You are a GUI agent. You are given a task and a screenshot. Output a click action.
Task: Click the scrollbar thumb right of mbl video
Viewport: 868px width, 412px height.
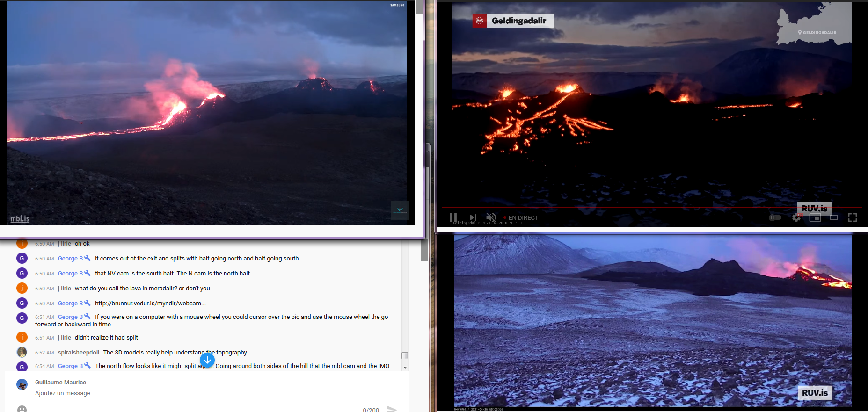tap(419, 7)
